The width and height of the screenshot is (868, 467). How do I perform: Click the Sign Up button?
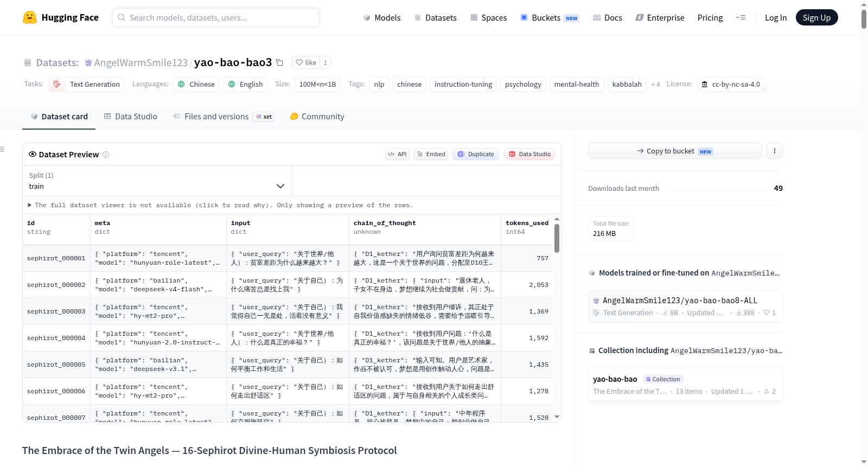[x=816, y=17]
